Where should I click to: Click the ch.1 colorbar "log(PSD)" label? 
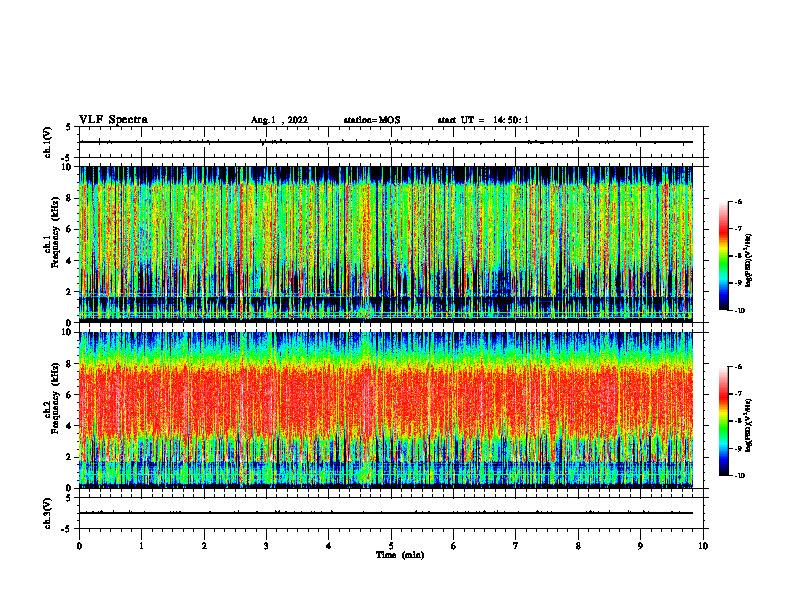749,261
